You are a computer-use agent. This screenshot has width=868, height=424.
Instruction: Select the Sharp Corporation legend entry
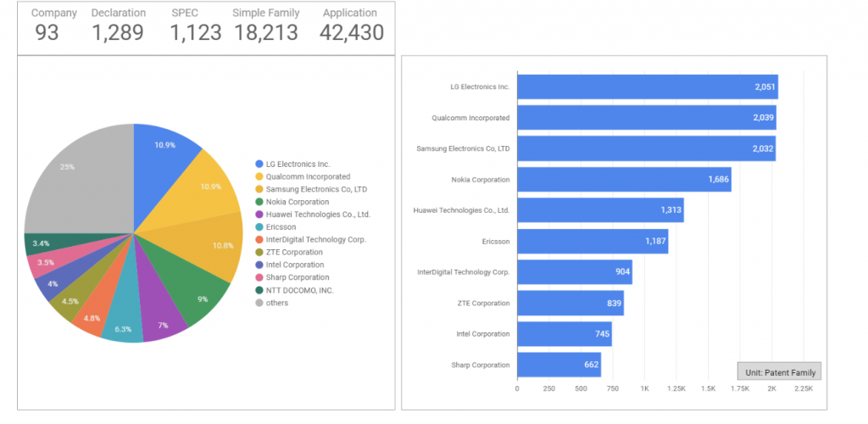[292, 277]
